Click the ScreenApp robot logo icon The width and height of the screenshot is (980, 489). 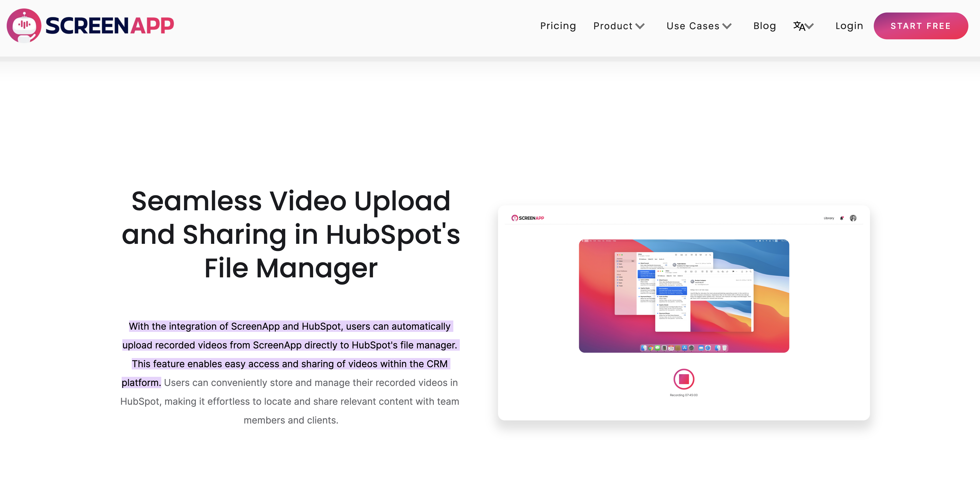[x=23, y=26]
